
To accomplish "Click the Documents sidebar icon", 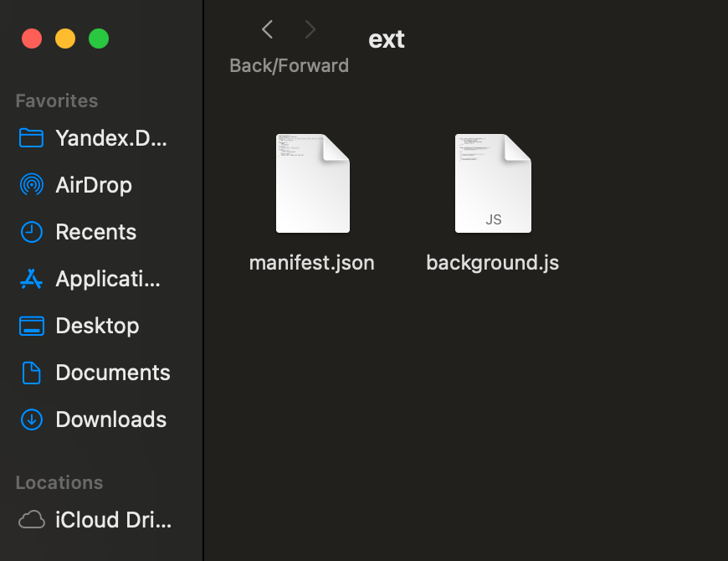I will 32,373.
